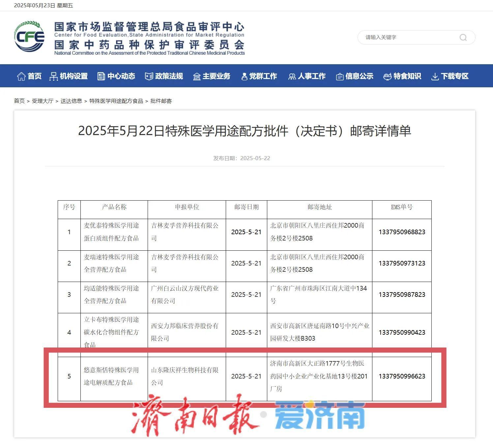
Task: Click the 主要业务 building icon
Action: pyautogui.click(x=196, y=76)
